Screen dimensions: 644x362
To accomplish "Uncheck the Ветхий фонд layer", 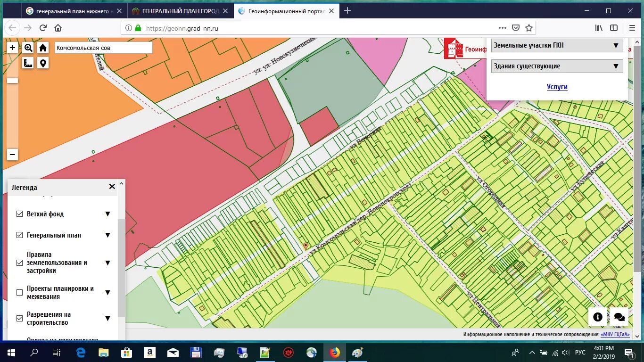I will (x=19, y=214).
